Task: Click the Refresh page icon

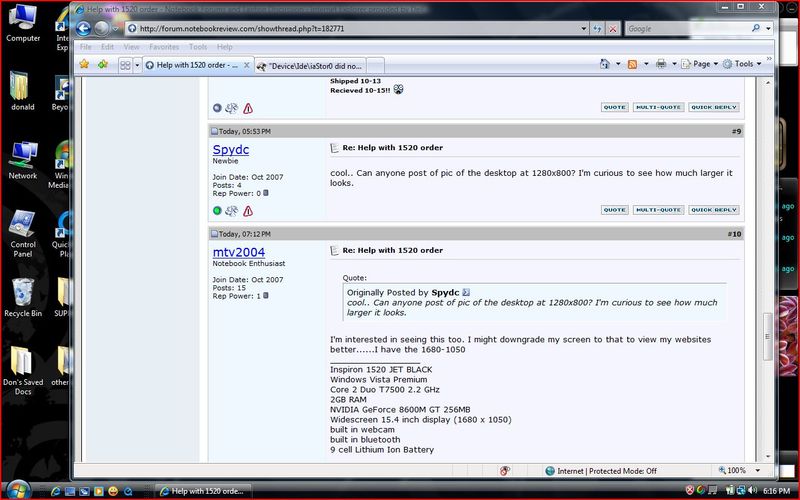Action: click(x=597, y=29)
